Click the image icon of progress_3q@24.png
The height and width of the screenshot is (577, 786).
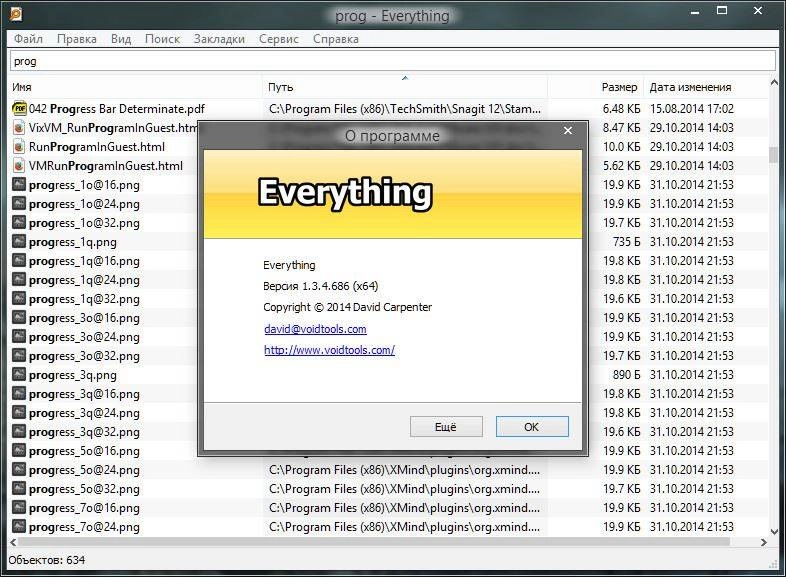click(19, 413)
